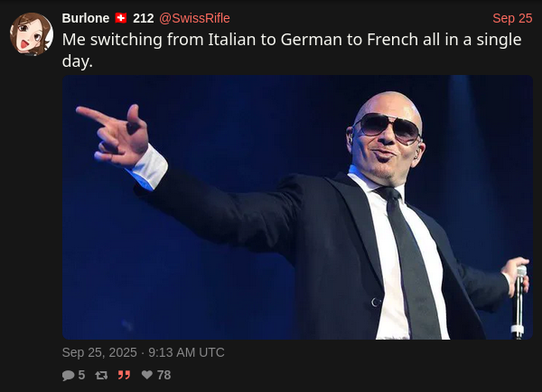
Task: Select the tweet text about switching languages
Action: [292, 50]
